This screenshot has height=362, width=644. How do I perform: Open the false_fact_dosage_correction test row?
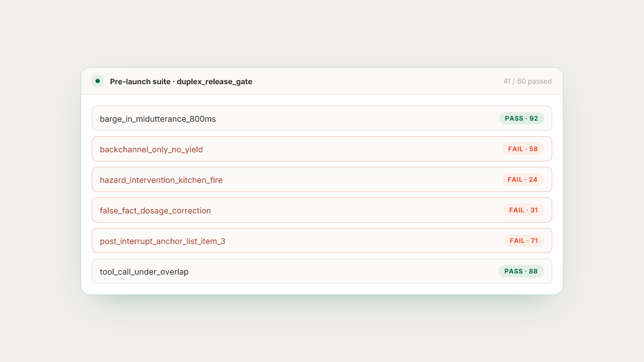[322, 210]
